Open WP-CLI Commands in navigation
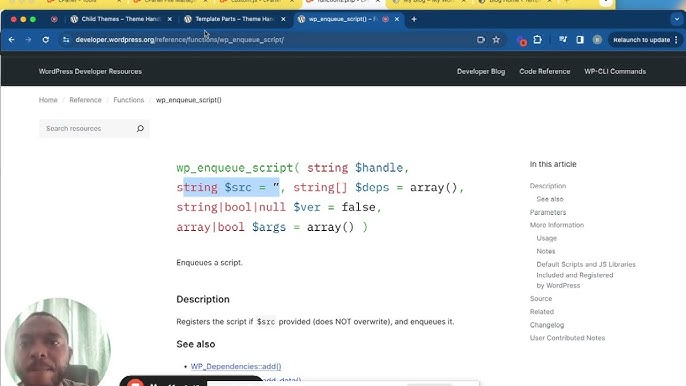This screenshot has width=686, height=386. point(615,71)
